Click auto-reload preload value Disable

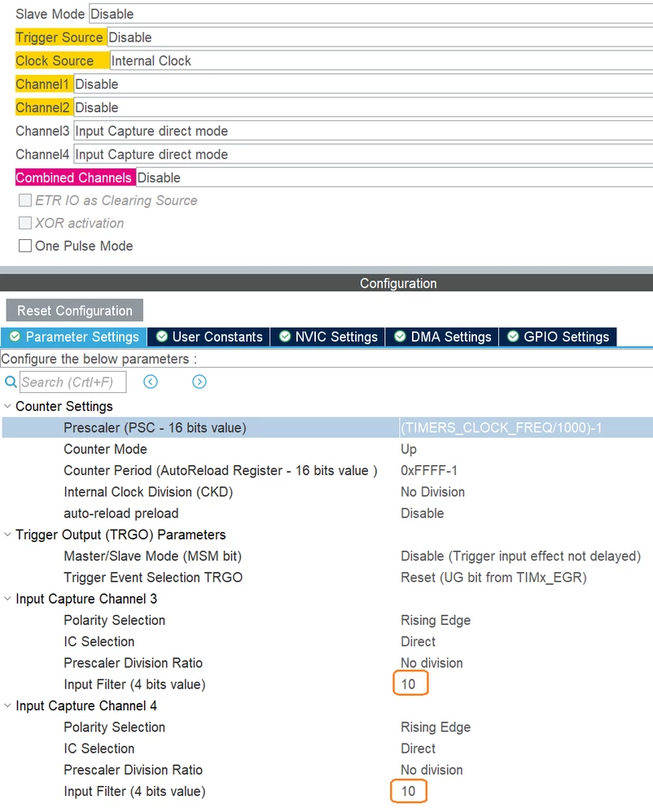coord(422,513)
